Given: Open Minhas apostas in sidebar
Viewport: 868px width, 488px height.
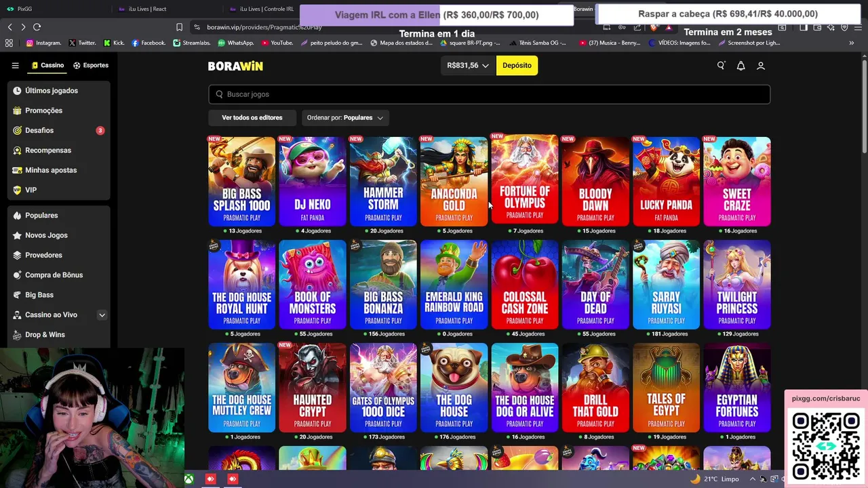Looking at the screenshot, I should (x=58, y=170).
